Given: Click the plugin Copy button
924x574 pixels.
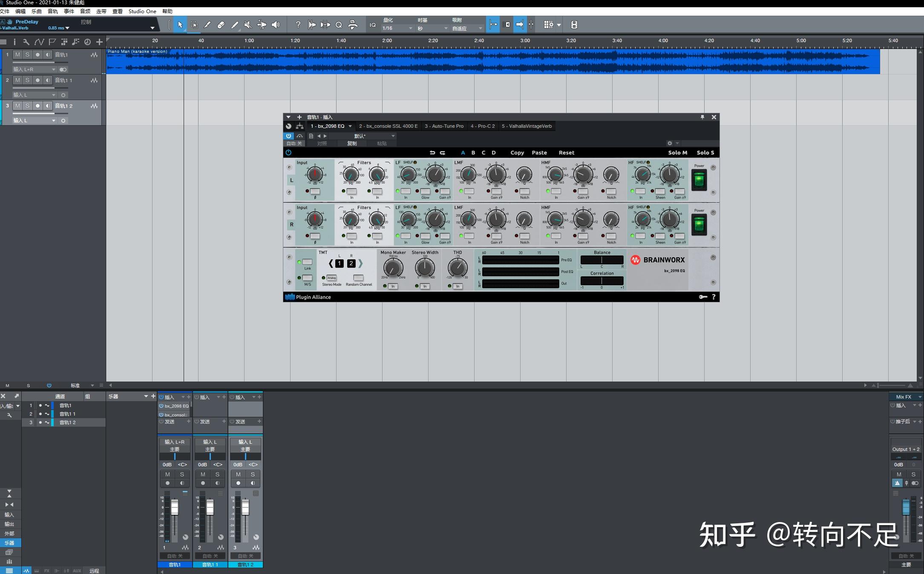Looking at the screenshot, I should pyautogui.click(x=517, y=152).
